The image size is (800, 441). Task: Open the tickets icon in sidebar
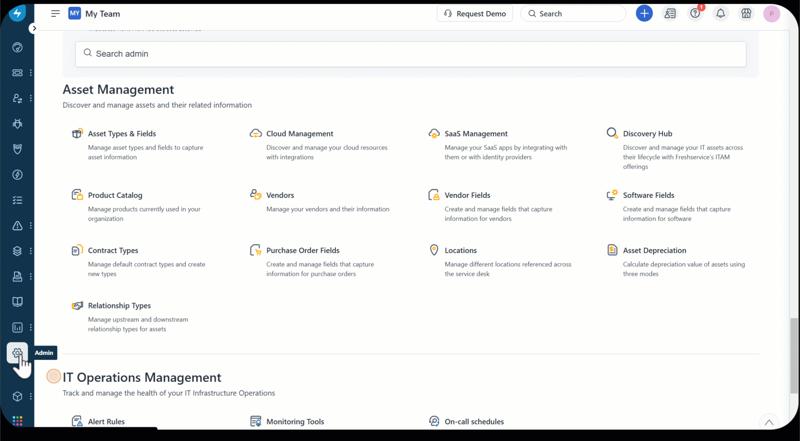click(x=17, y=72)
